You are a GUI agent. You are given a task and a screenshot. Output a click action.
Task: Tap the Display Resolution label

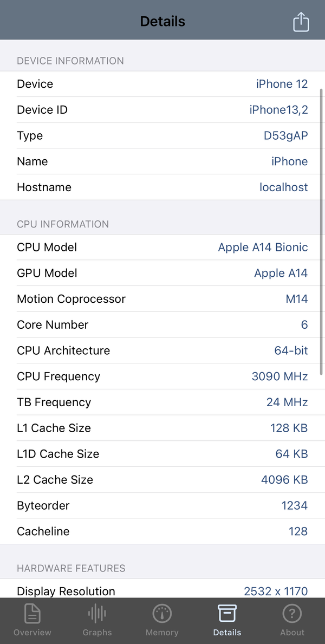(66, 591)
